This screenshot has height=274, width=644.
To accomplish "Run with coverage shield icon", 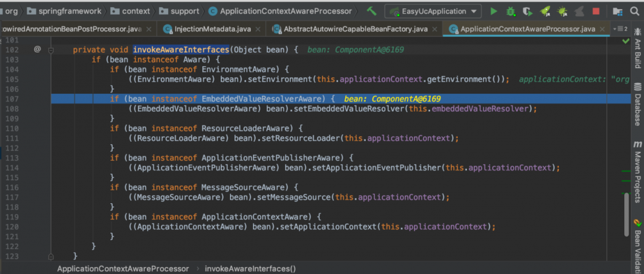I will tap(528, 11).
